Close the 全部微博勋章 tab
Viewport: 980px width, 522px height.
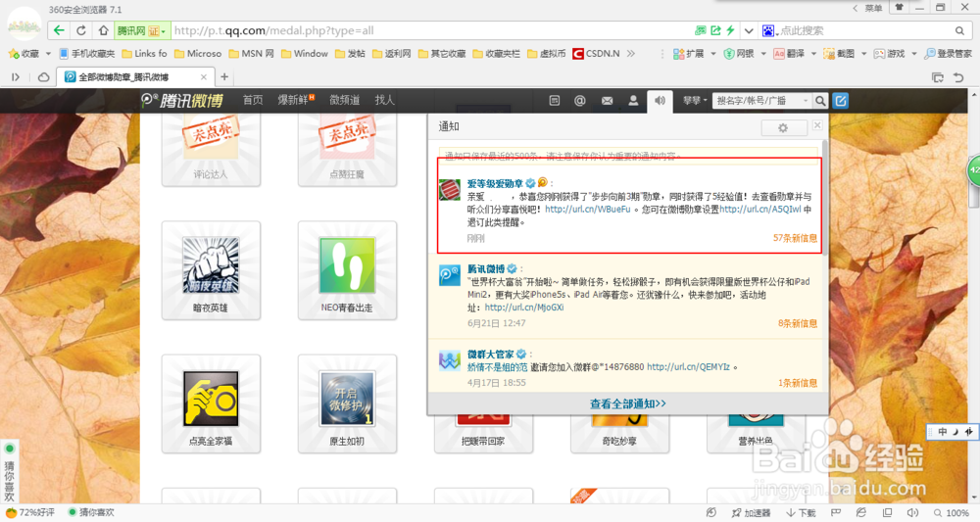coord(203,76)
